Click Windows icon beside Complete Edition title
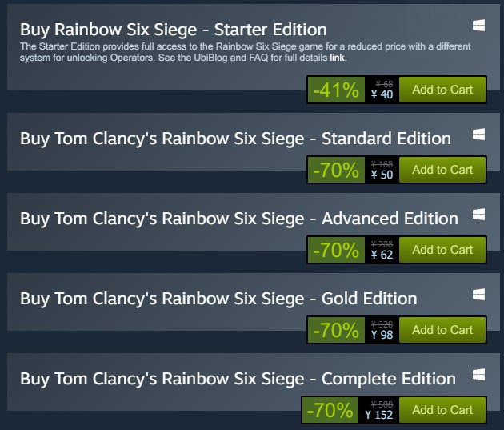This screenshot has height=430, width=504. coord(478,374)
